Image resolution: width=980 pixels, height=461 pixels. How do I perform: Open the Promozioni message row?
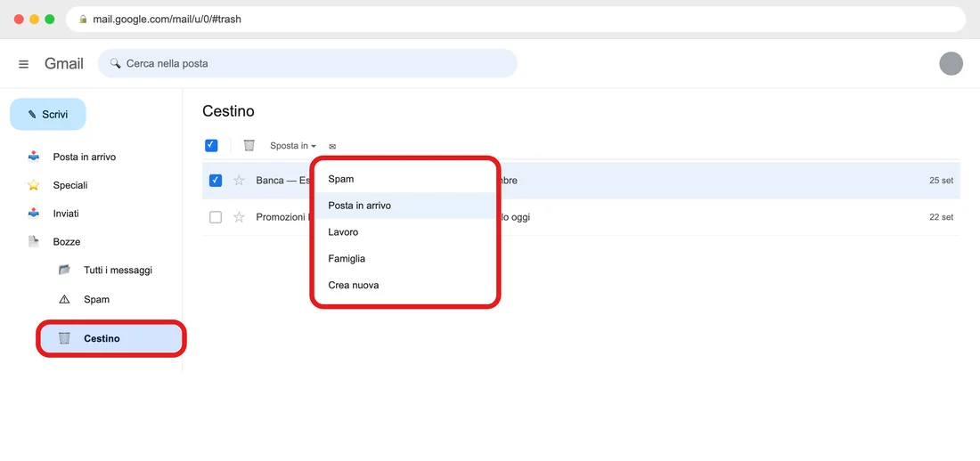(x=581, y=217)
